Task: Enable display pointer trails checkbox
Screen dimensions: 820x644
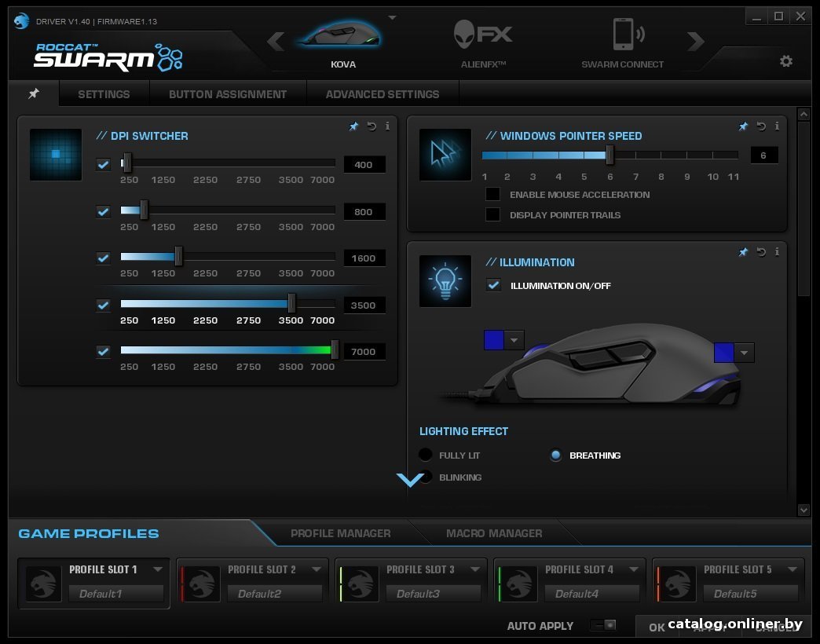Action: (x=492, y=214)
